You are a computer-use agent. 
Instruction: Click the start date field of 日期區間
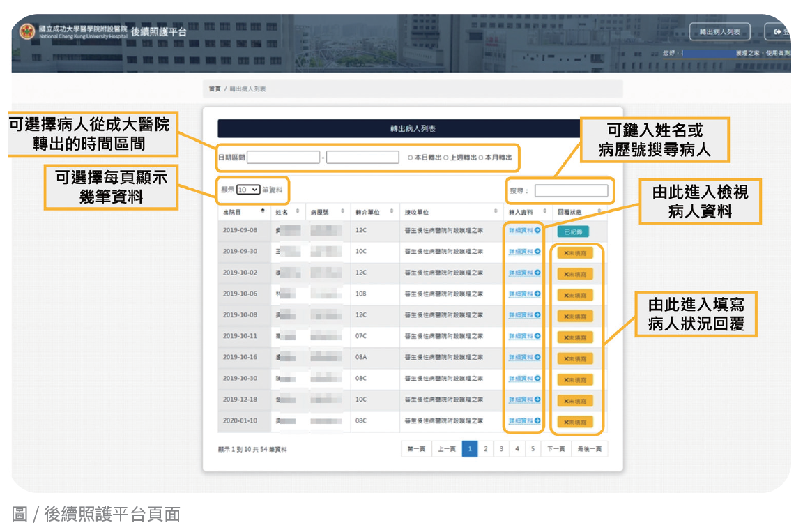point(283,158)
